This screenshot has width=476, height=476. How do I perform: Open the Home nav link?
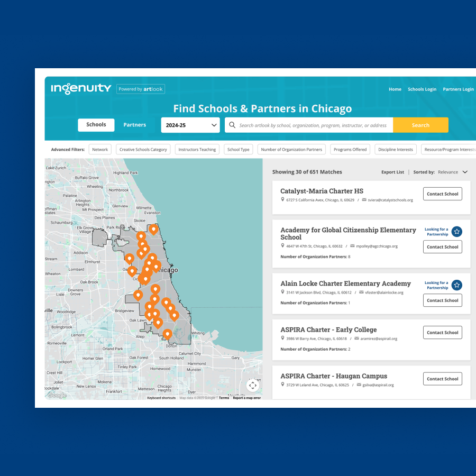(x=395, y=89)
